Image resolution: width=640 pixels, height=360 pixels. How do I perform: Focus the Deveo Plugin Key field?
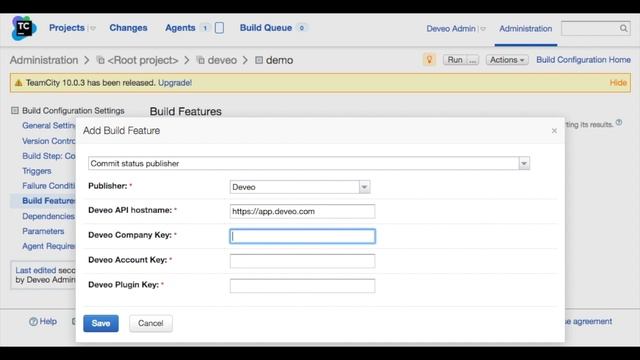pos(302,286)
